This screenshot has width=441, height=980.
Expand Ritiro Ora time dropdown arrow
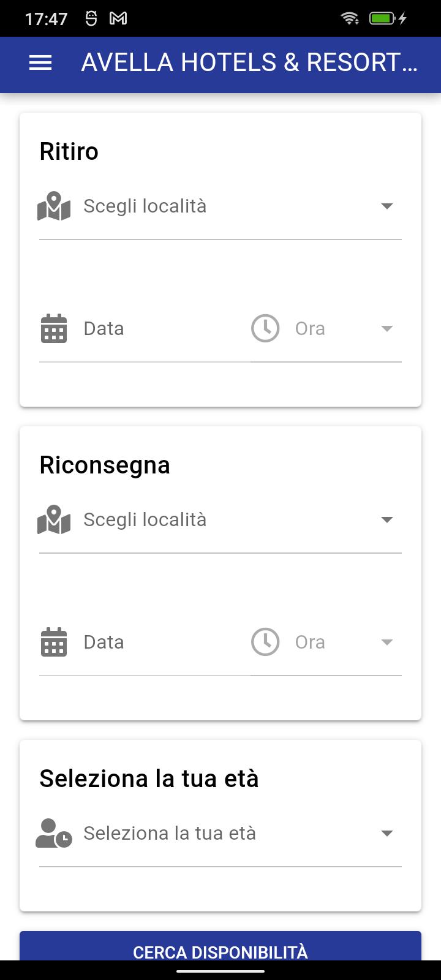386,329
